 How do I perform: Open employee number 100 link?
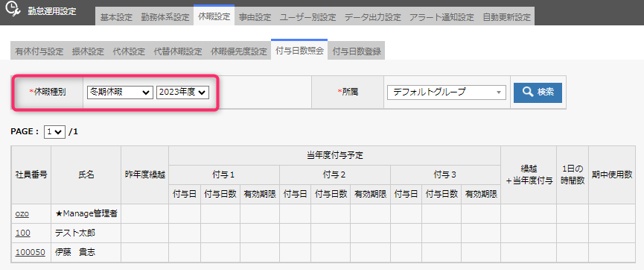coord(22,233)
